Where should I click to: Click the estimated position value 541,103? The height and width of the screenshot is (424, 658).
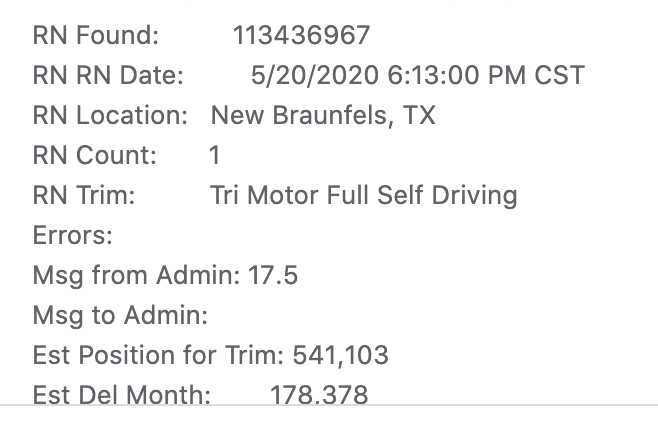pyautogui.click(x=340, y=356)
